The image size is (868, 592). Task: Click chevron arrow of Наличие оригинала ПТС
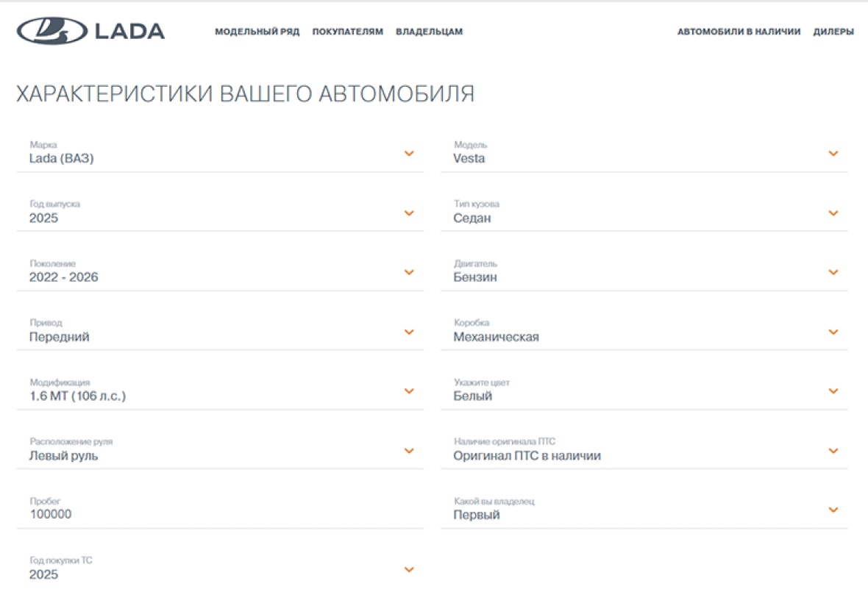click(833, 450)
